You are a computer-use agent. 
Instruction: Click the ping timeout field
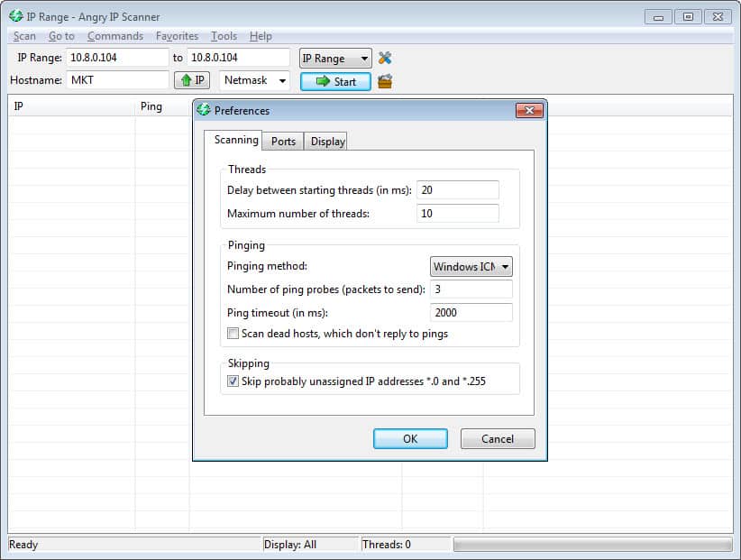[x=471, y=312]
